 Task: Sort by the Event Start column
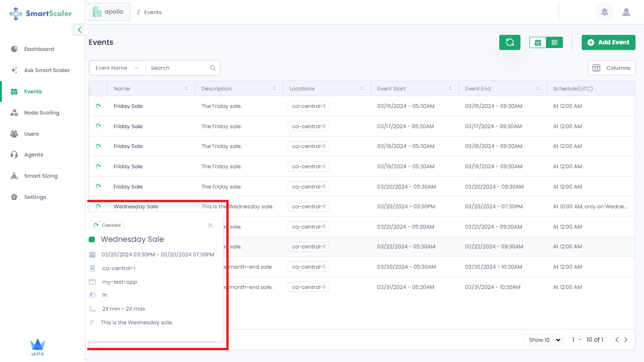tap(450, 89)
